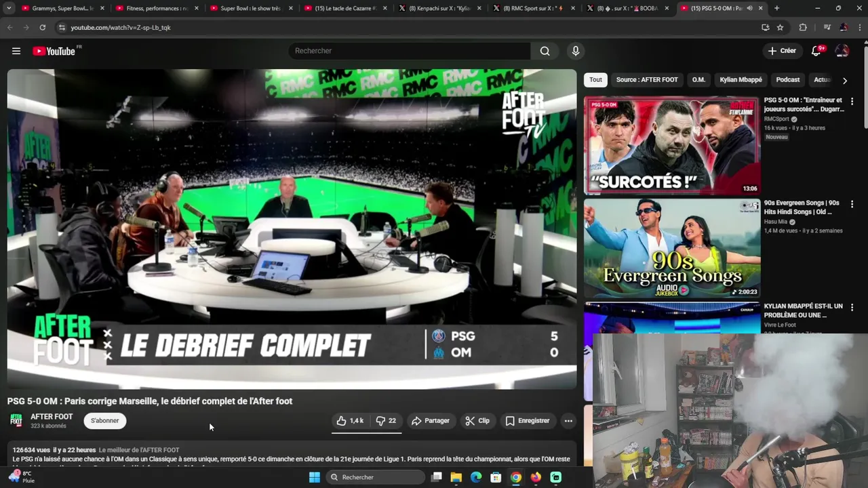Viewport: 868px width, 488px height.
Task: Reload the page in Chrome
Action: tap(42, 27)
